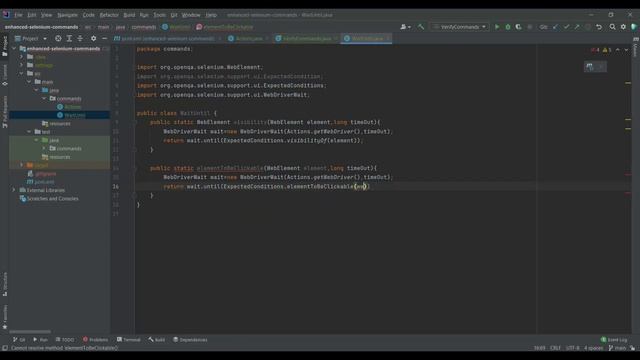Open the Project view selector dropdown
The image size is (640, 360).
31,38
